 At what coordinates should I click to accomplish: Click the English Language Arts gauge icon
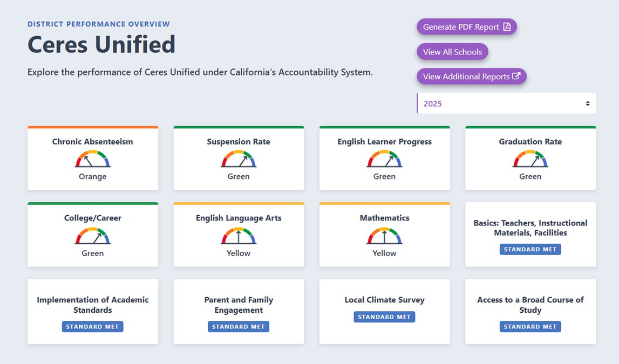pyautogui.click(x=239, y=236)
